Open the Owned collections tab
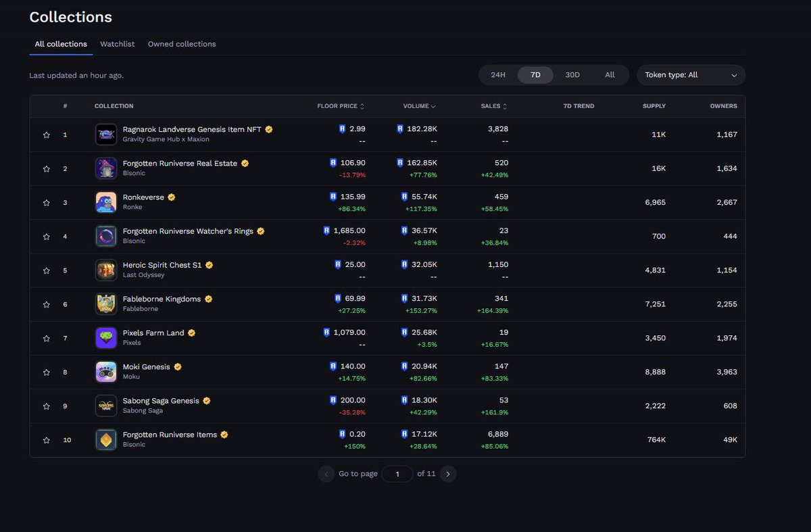The width and height of the screenshot is (811, 532). [182, 44]
